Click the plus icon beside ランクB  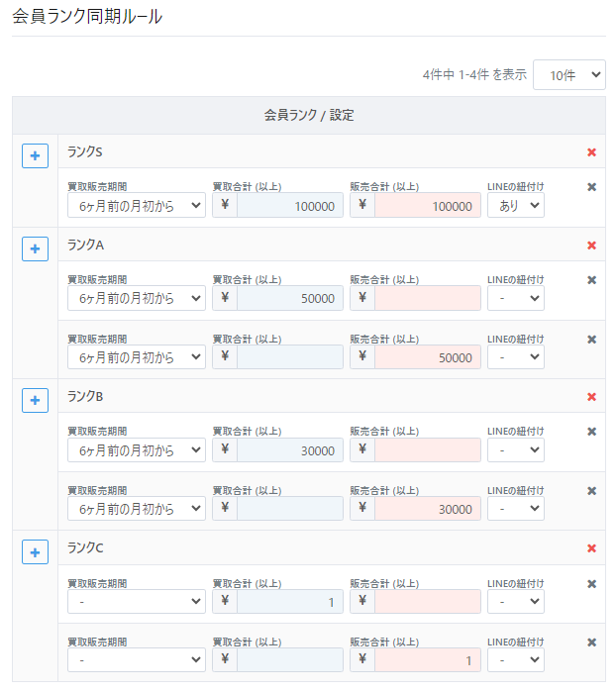35,401
